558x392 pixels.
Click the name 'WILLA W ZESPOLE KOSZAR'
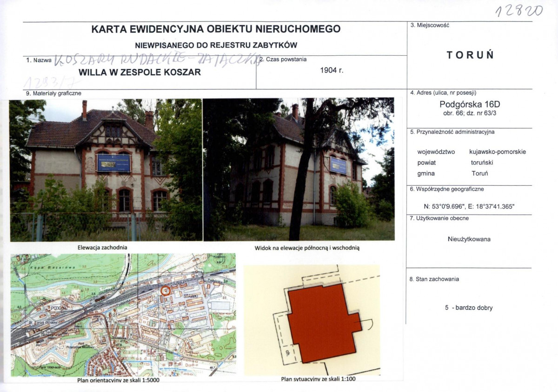(x=140, y=72)
